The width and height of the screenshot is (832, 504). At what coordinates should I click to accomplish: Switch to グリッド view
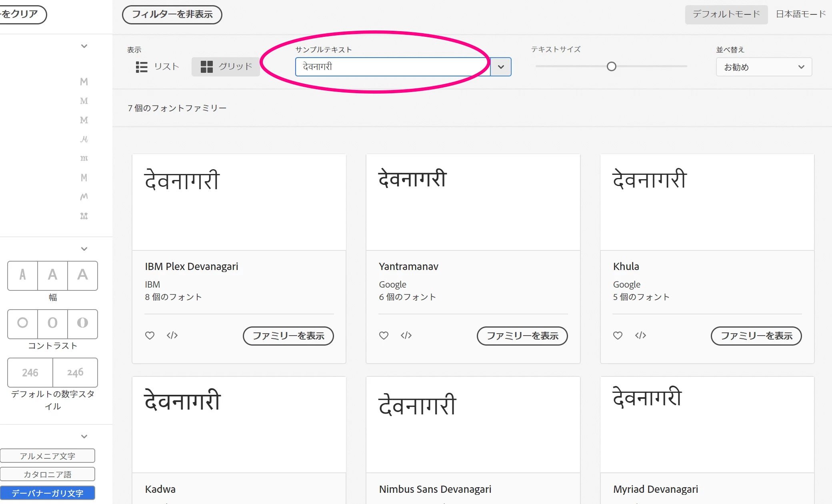226,67
